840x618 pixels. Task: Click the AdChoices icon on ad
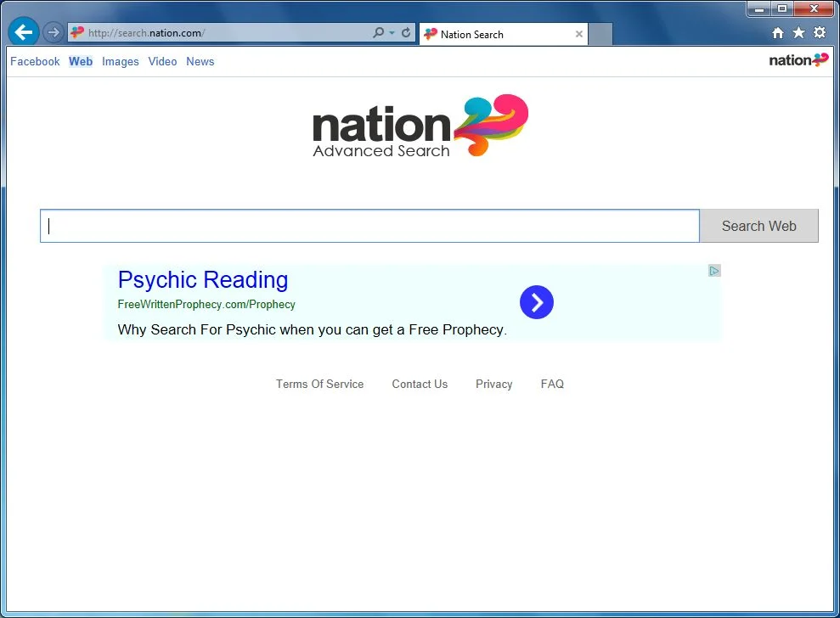point(714,271)
